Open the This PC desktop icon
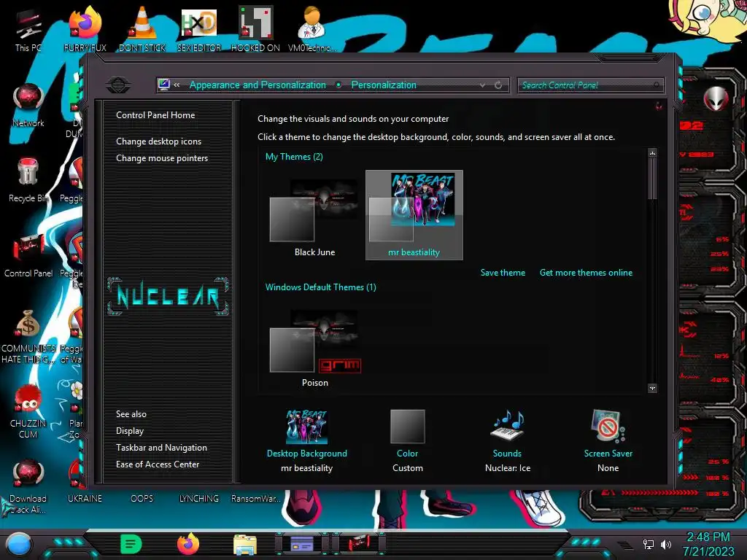This screenshot has width=747, height=560. (28, 30)
